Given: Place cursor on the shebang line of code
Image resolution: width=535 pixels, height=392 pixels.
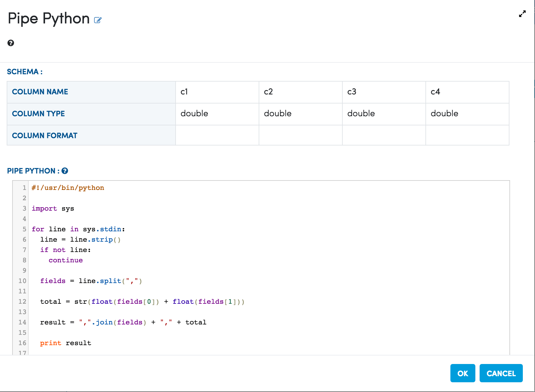Looking at the screenshot, I should (68, 188).
